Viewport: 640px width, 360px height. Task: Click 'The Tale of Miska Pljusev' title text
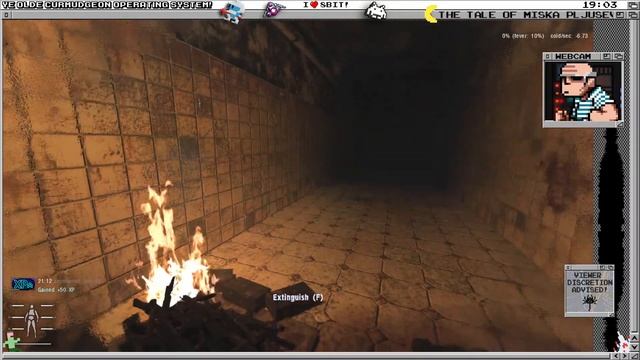click(x=526, y=15)
